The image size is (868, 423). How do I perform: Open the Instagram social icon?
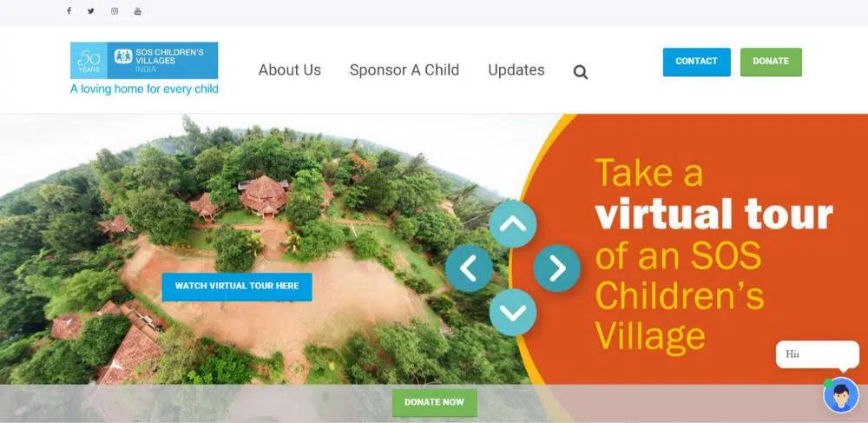pyautogui.click(x=114, y=11)
